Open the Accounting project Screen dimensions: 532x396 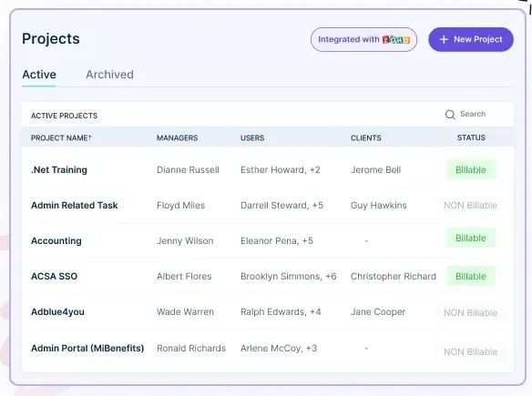tap(56, 241)
